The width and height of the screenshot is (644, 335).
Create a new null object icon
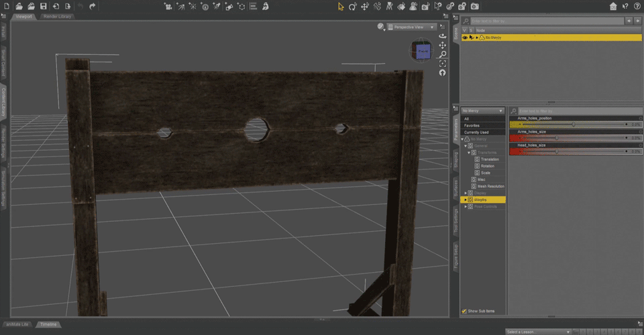(241, 6)
